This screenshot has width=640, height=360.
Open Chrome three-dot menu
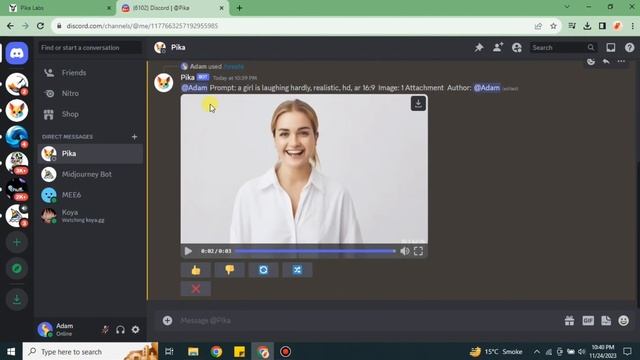(x=633, y=26)
